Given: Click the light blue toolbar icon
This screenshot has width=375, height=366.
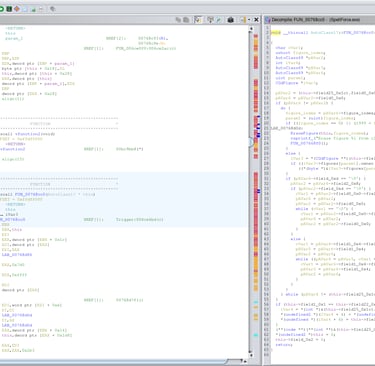Looking at the screenshot, I should click(x=25, y=9).
